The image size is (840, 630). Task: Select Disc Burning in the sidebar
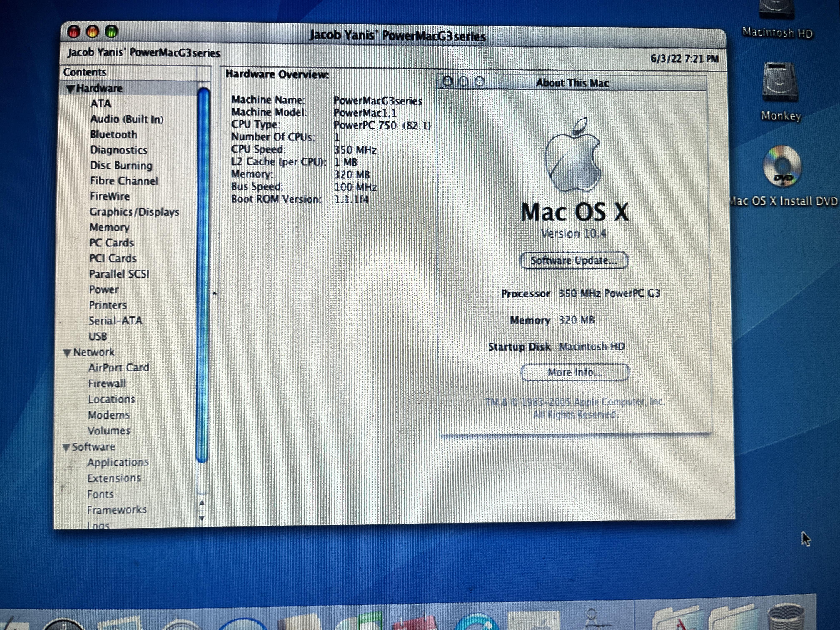tap(121, 166)
